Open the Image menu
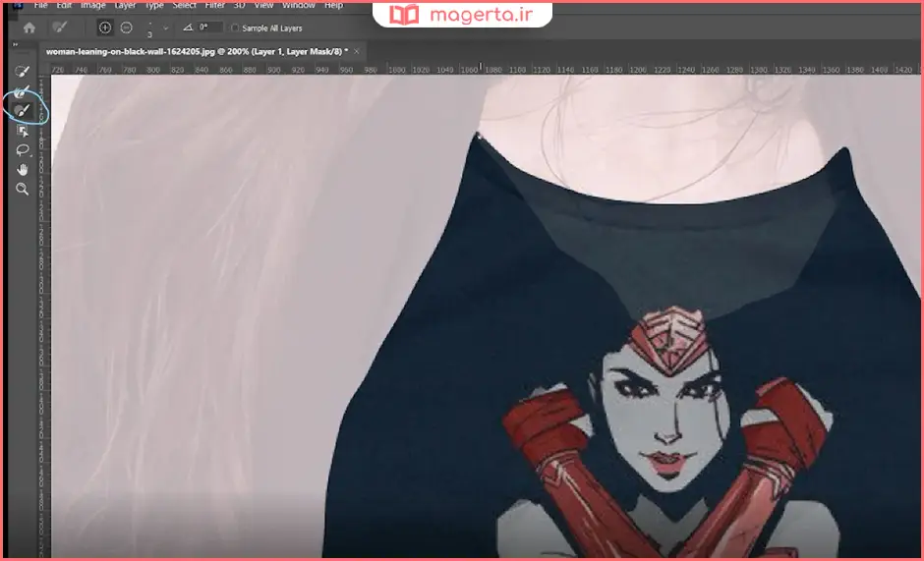Screen dimensions: 924x561 click(x=92, y=5)
